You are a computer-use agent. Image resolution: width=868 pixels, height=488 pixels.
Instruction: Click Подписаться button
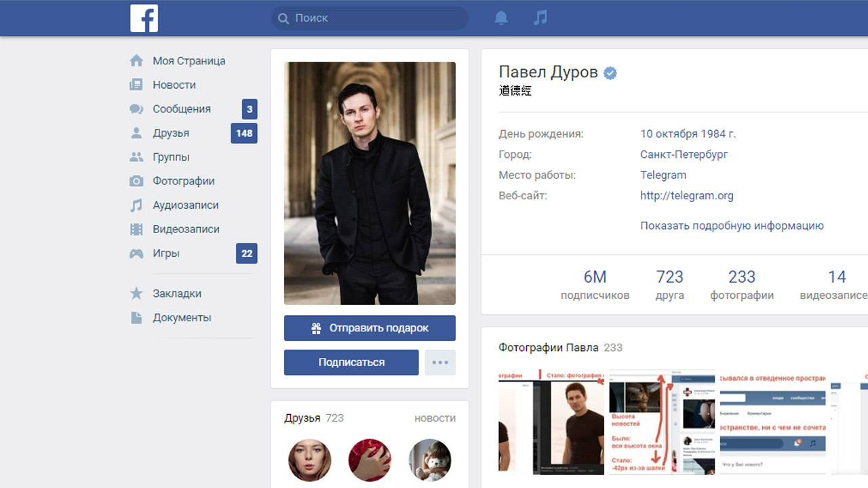pos(351,363)
